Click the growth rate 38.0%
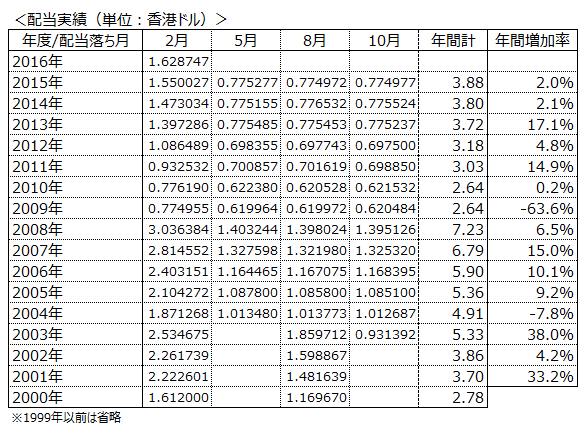This screenshot has height=437, width=585. click(550, 334)
